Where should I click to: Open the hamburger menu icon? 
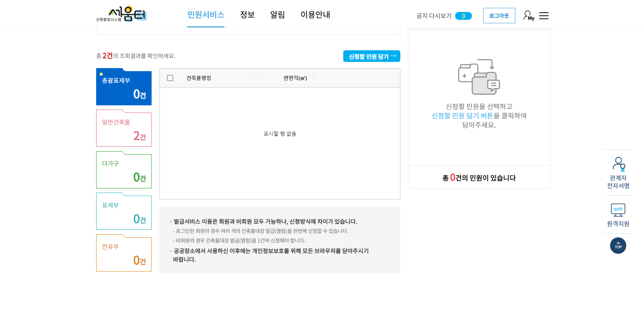point(544,15)
